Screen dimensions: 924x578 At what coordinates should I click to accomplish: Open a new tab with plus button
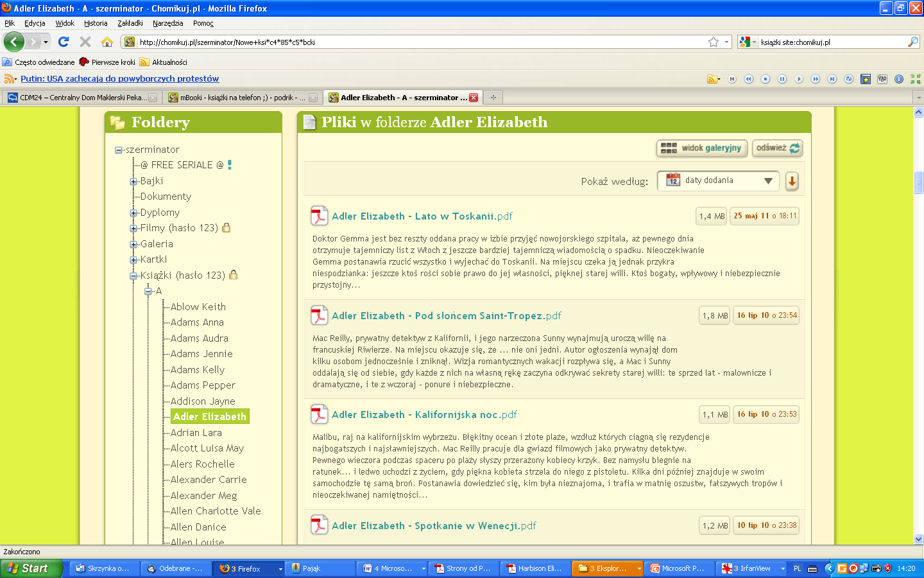[493, 98]
